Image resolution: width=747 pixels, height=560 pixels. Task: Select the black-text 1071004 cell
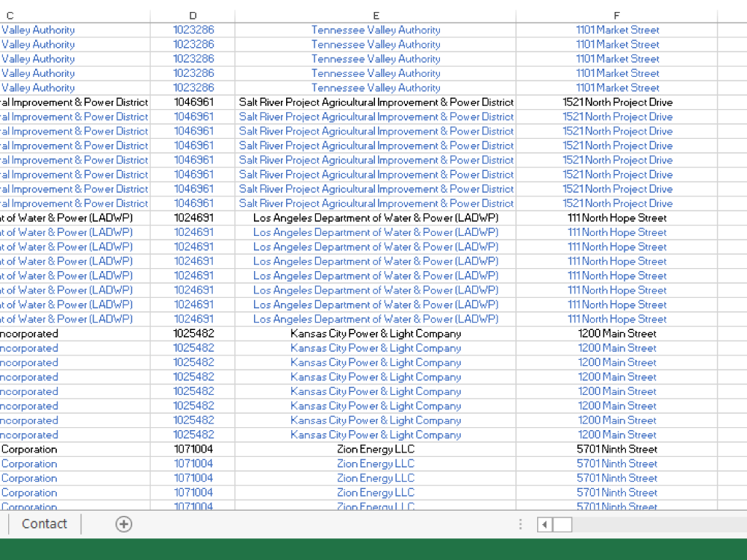tap(193, 449)
